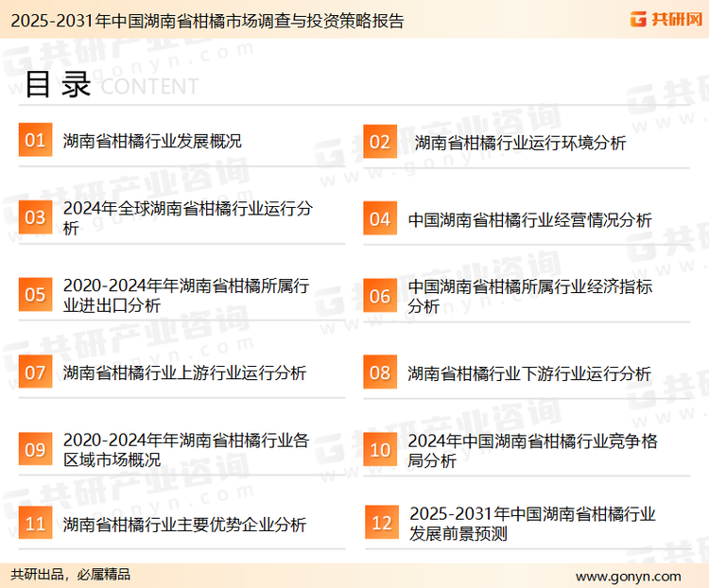Click the CONTENT subtitle text

[x=149, y=86]
